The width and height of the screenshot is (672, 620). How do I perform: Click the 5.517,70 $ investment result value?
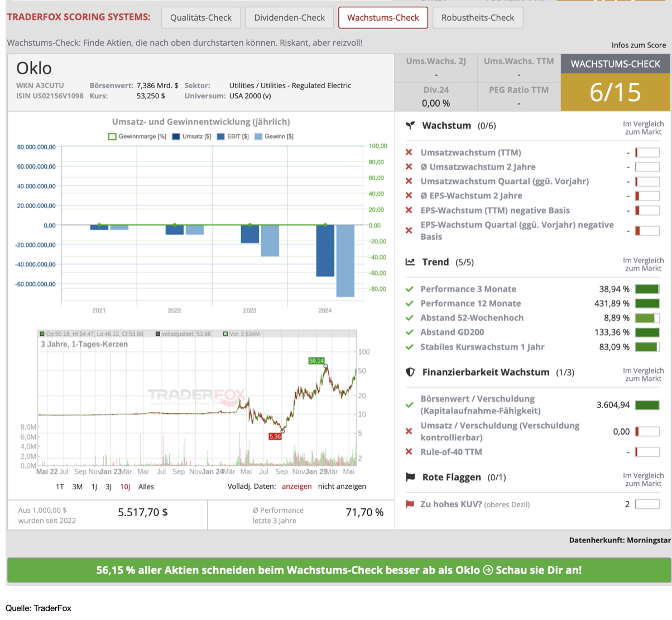pos(143,513)
